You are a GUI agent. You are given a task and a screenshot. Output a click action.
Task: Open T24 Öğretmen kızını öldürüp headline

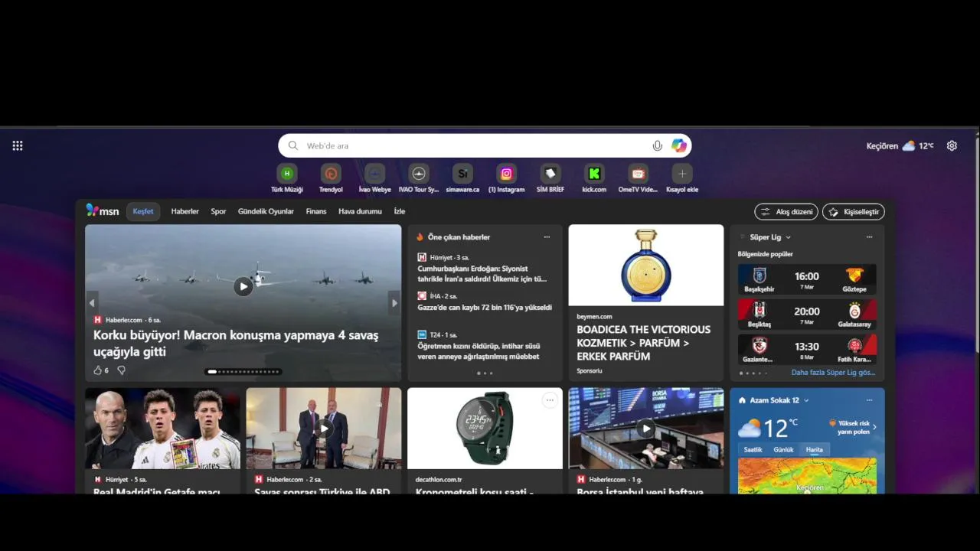click(479, 351)
